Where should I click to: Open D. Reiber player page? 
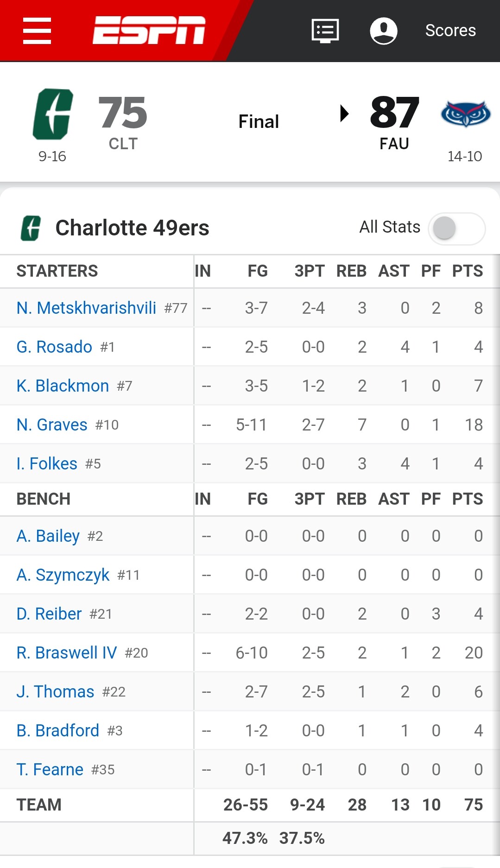49,614
